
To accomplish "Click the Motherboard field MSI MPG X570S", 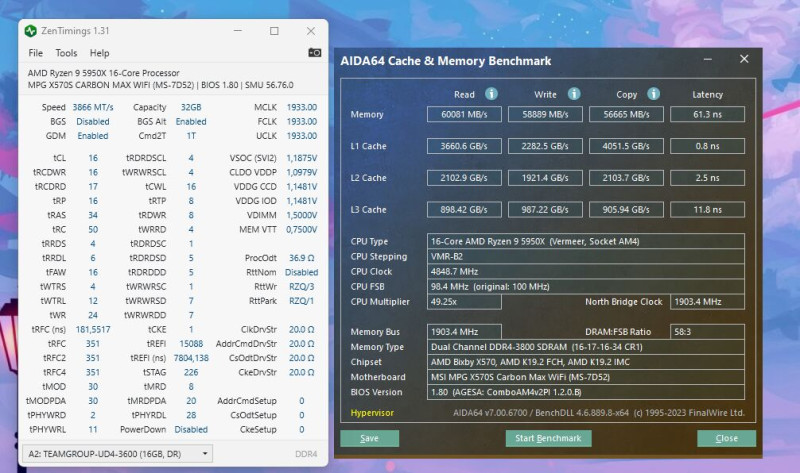I will tap(586, 377).
